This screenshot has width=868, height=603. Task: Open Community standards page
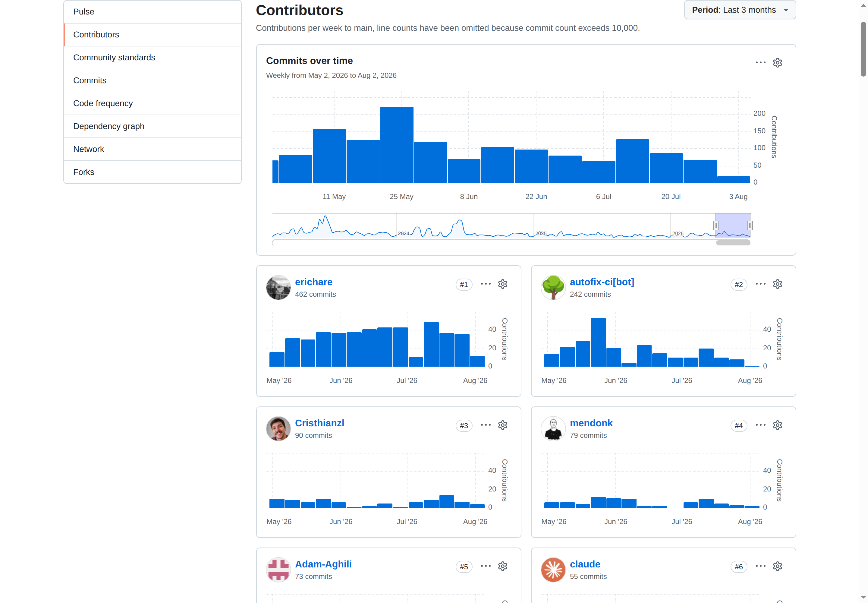[153, 57]
